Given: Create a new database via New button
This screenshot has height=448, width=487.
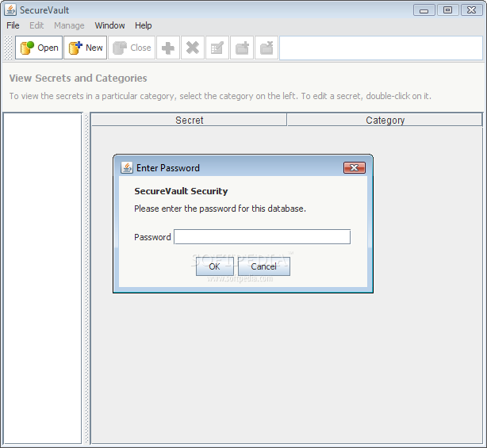Looking at the screenshot, I should [x=86, y=48].
